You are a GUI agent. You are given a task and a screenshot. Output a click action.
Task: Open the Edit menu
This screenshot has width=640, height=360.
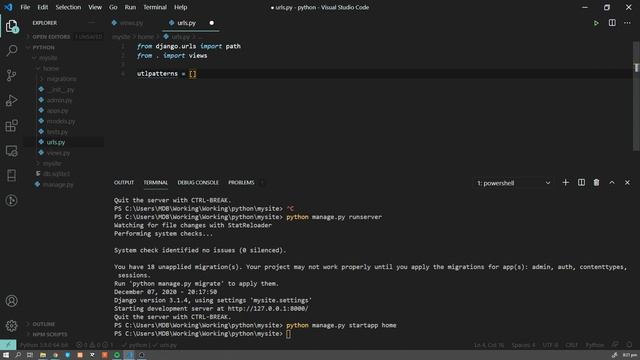click(x=42, y=7)
